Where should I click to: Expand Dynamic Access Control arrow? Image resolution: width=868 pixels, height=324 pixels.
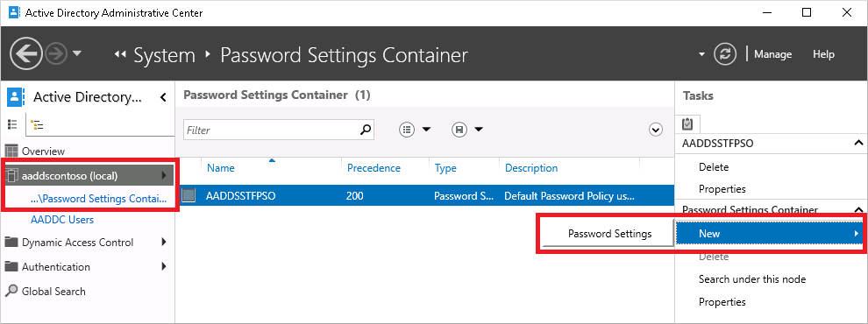[x=164, y=242]
